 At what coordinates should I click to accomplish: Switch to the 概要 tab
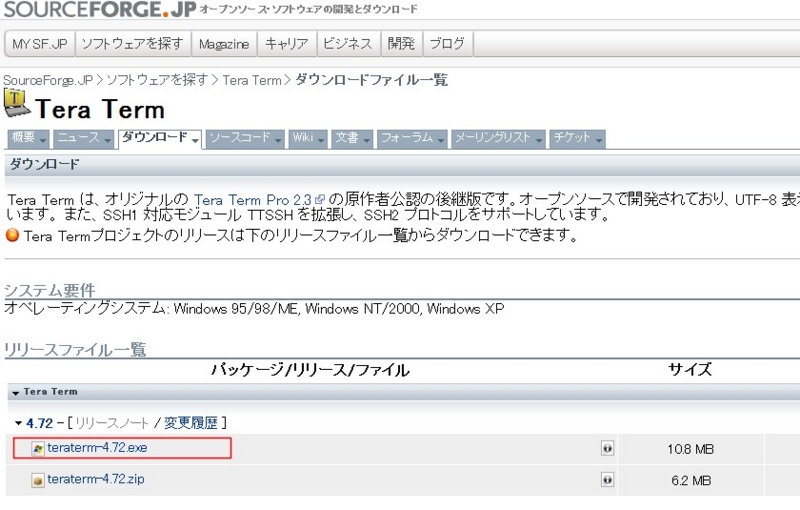pyautogui.click(x=29, y=138)
